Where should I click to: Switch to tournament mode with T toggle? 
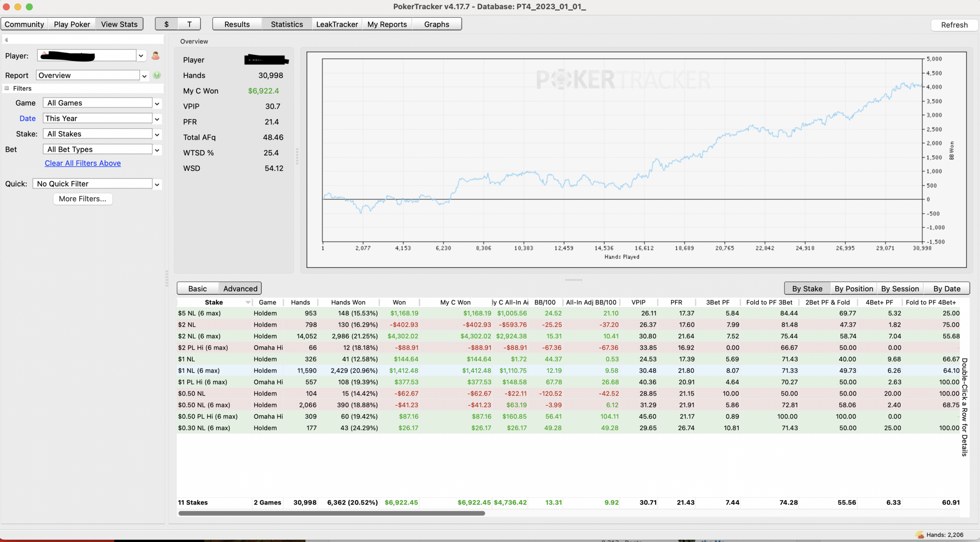tap(189, 24)
